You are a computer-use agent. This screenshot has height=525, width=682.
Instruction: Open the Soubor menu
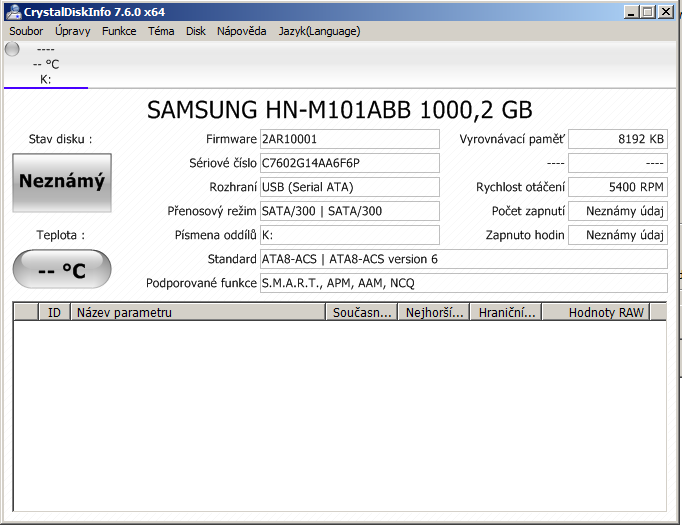(x=26, y=31)
